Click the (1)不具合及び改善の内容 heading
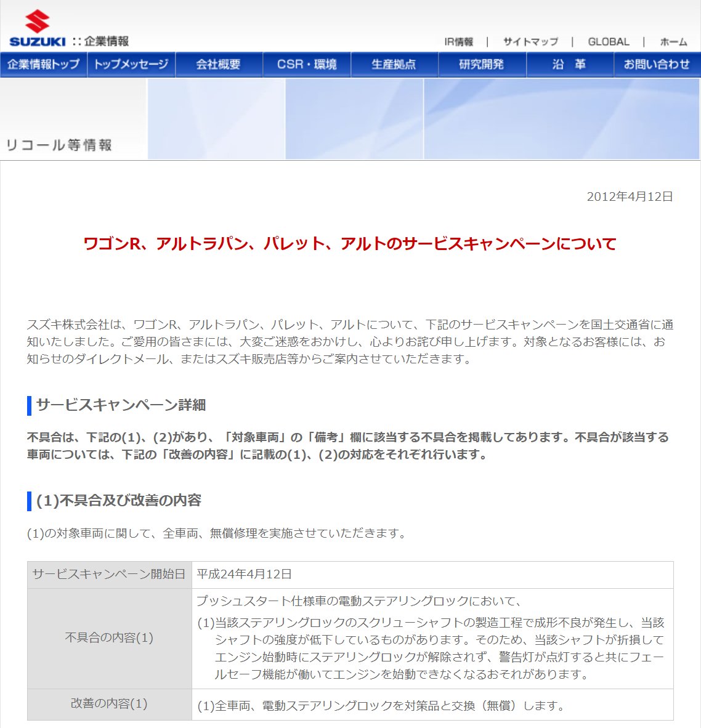 [119, 500]
